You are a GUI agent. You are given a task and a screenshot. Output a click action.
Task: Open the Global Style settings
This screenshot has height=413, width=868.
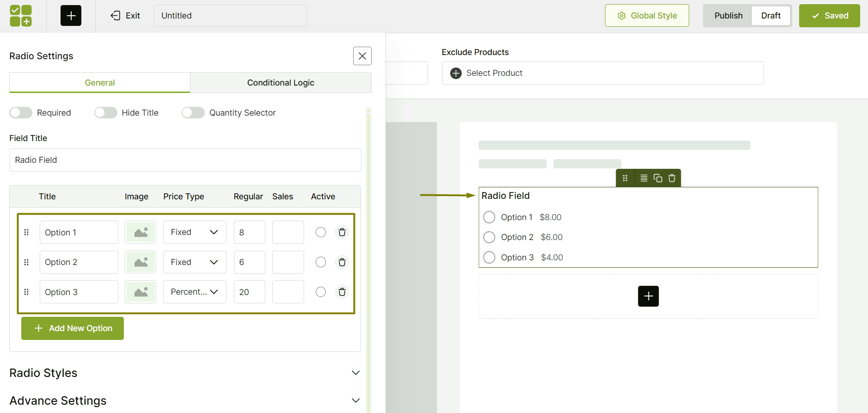[x=647, y=16]
